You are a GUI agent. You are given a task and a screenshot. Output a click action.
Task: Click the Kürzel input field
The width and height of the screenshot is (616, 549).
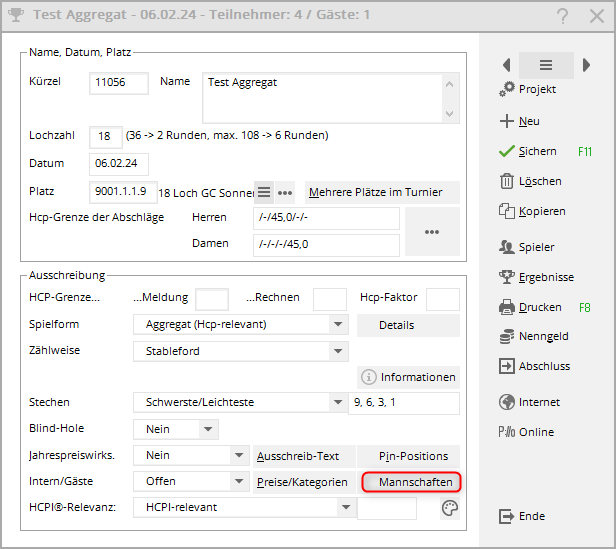coord(119,83)
